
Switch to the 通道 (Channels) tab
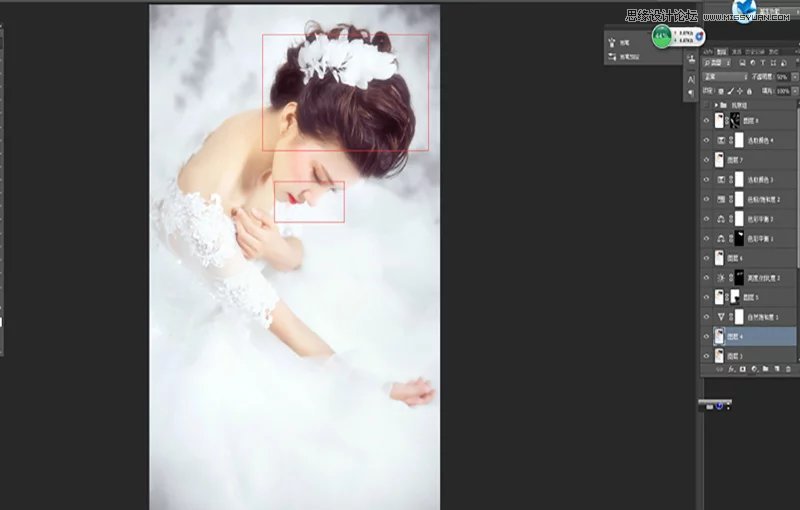tap(737, 52)
